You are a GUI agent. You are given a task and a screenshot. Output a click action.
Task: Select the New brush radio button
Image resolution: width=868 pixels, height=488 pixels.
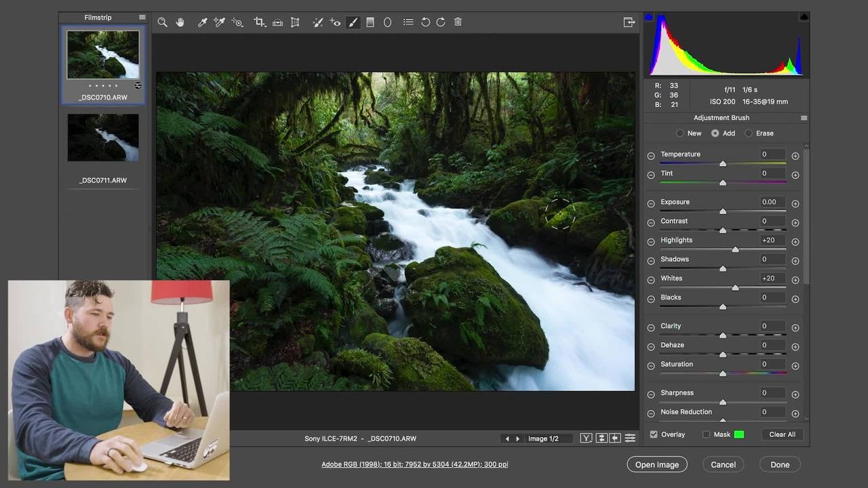point(680,134)
